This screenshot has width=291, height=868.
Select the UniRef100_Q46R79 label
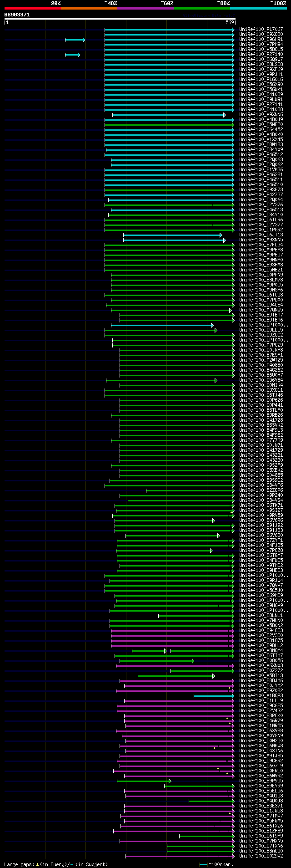tap(261, 720)
